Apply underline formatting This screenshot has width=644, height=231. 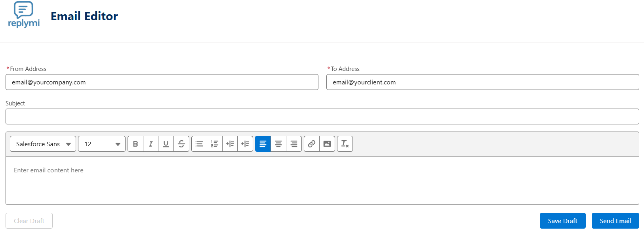(166, 144)
